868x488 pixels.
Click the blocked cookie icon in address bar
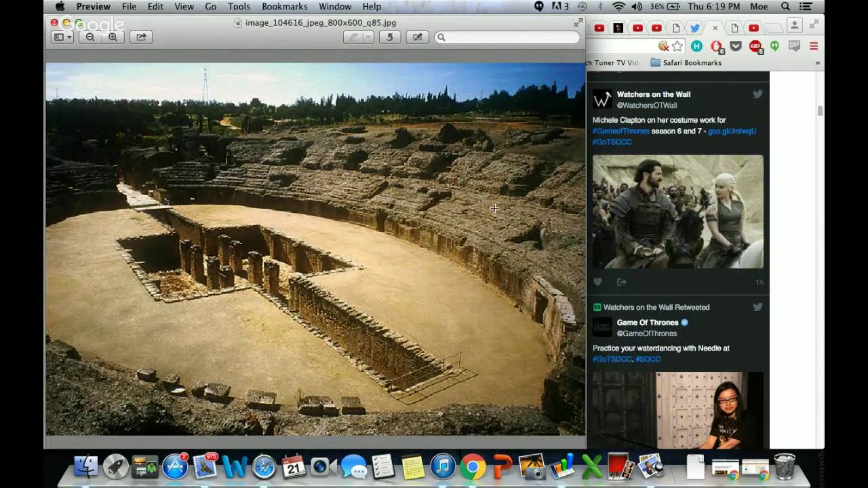[664, 46]
